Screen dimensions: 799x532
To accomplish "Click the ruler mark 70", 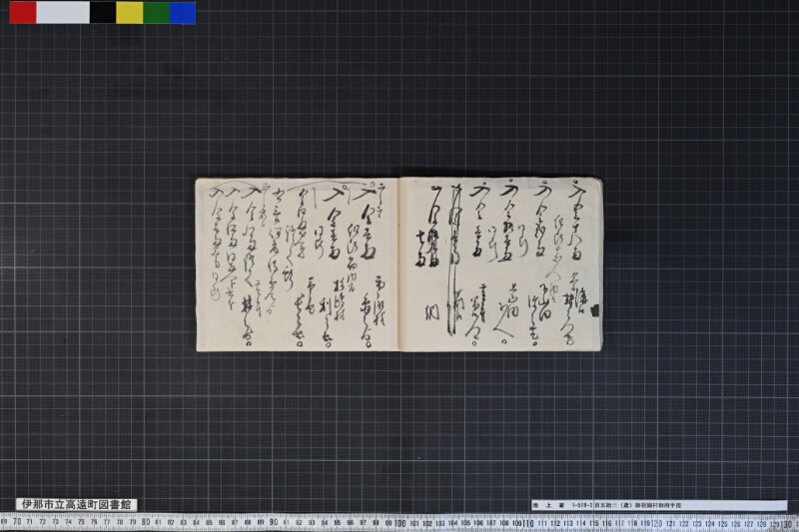I will [17, 522].
